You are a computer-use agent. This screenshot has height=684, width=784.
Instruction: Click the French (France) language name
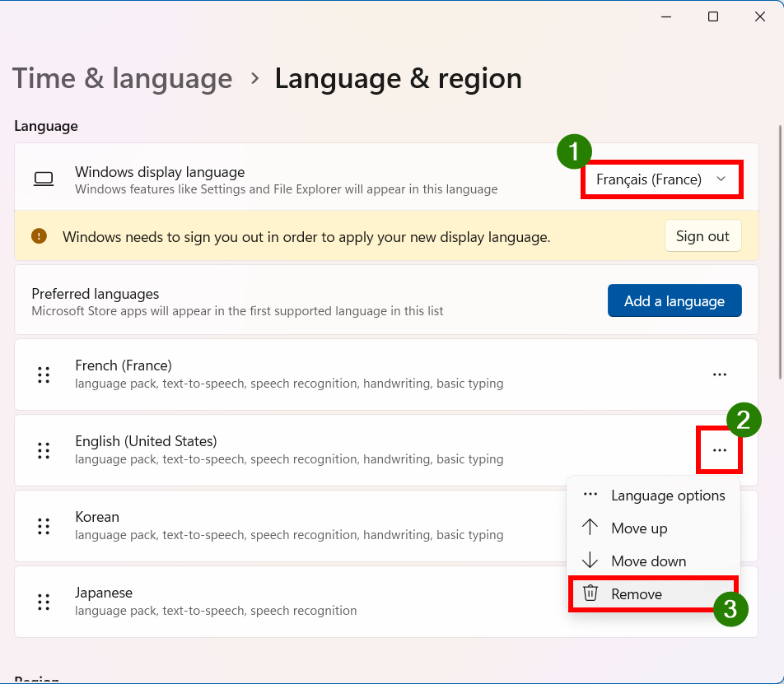coord(124,365)
